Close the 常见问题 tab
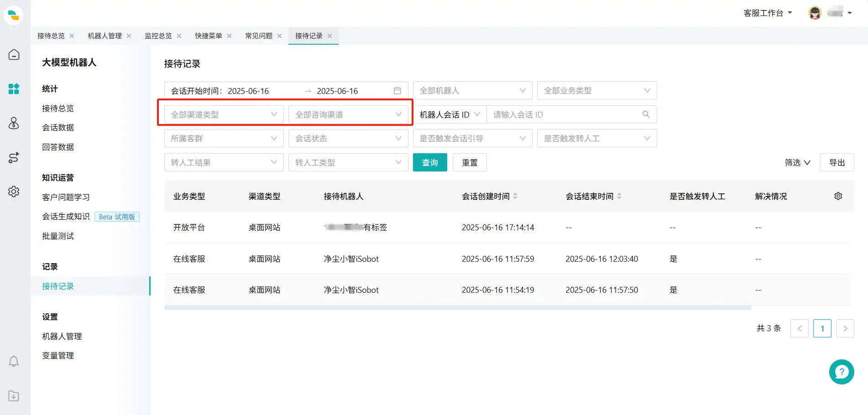The width and height of the screenshot is (868, 415). 279,36
